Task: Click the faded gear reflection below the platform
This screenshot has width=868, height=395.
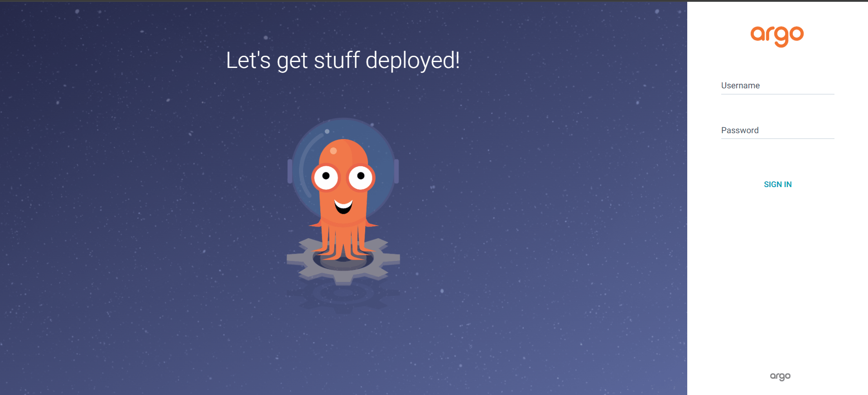Action: pos(343,297)
